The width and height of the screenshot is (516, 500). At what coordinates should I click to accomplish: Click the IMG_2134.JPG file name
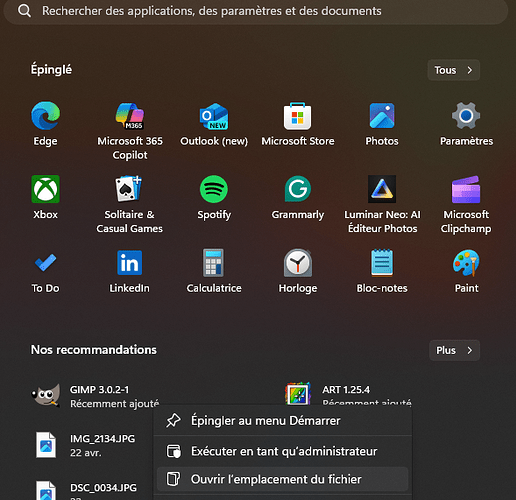(x=102, y=439)
